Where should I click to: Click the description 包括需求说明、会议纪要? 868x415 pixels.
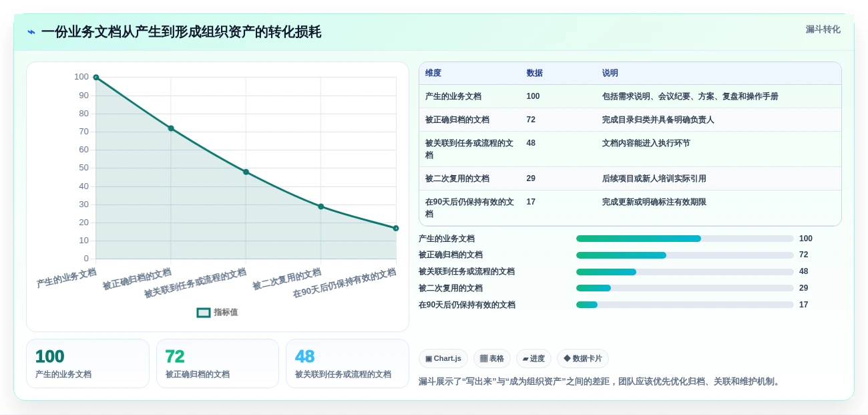click(690, 96)
